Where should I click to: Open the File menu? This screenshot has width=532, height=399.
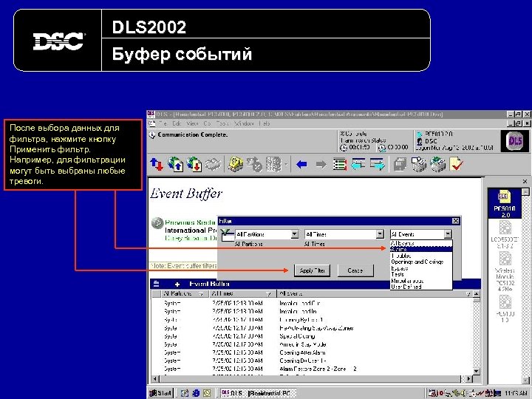163,123
